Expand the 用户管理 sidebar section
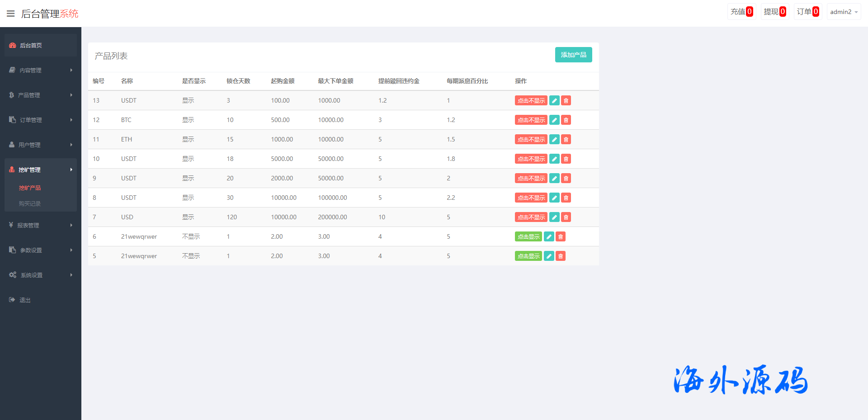Screen dimensions: 868x420 41,145
